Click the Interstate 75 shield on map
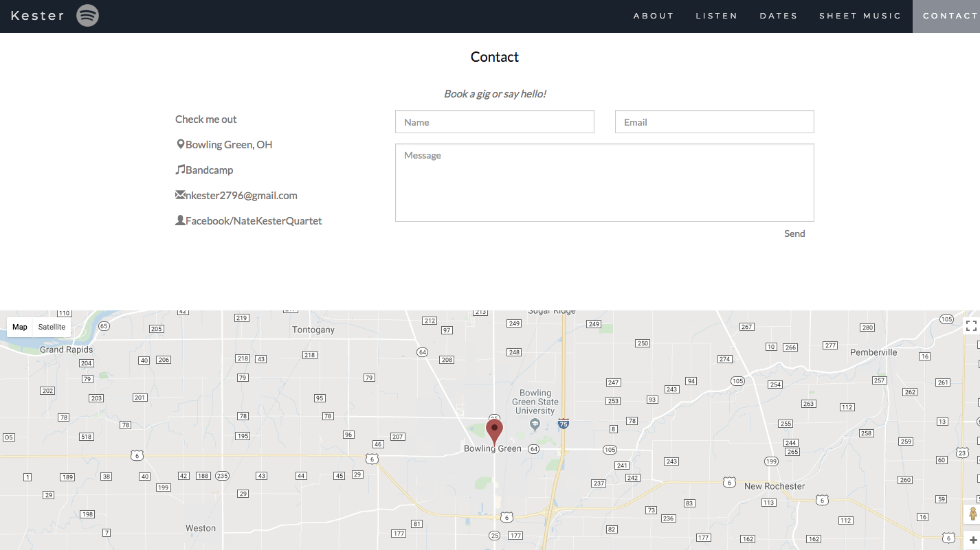Image resolution: width=980 pixels, height=550 pixels. click(x=564, y=424)
